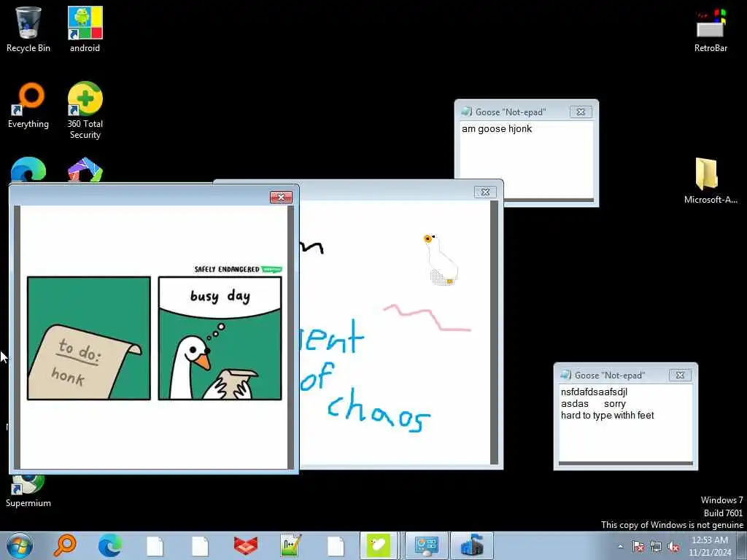Click the Show desktop strip
The height and width of the screenshot is (560, 747).
(x=742, y=545)
